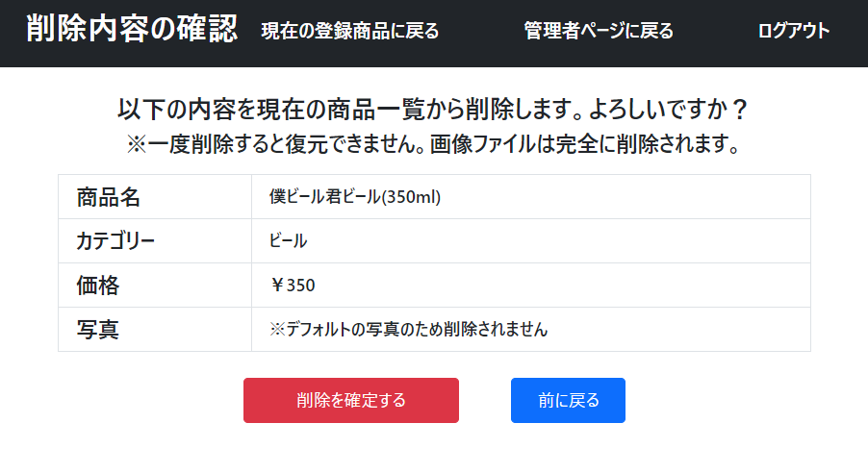868x473 pixels.
Task: Click the 削除内容の確認 page title
Action: pos(132,29)
